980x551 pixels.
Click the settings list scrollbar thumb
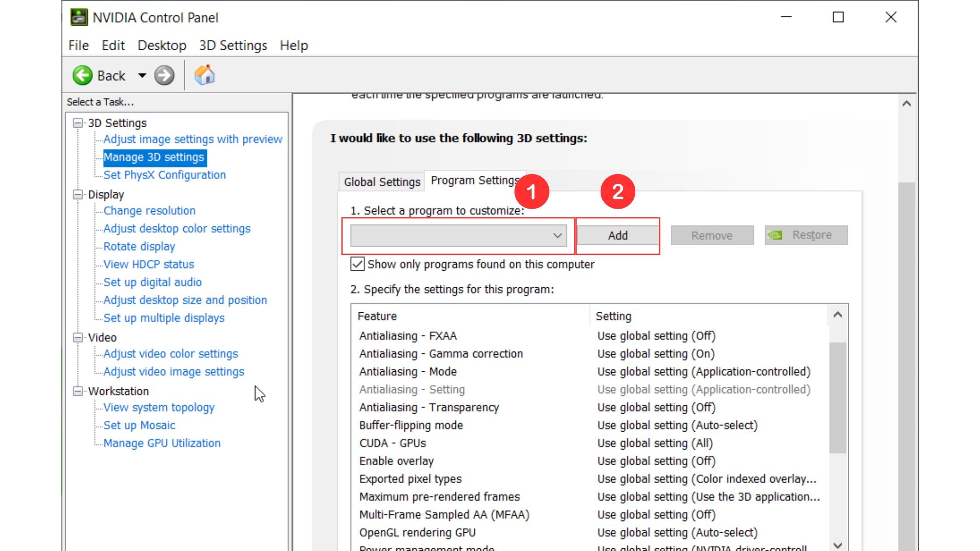click(x=837, y=398)
